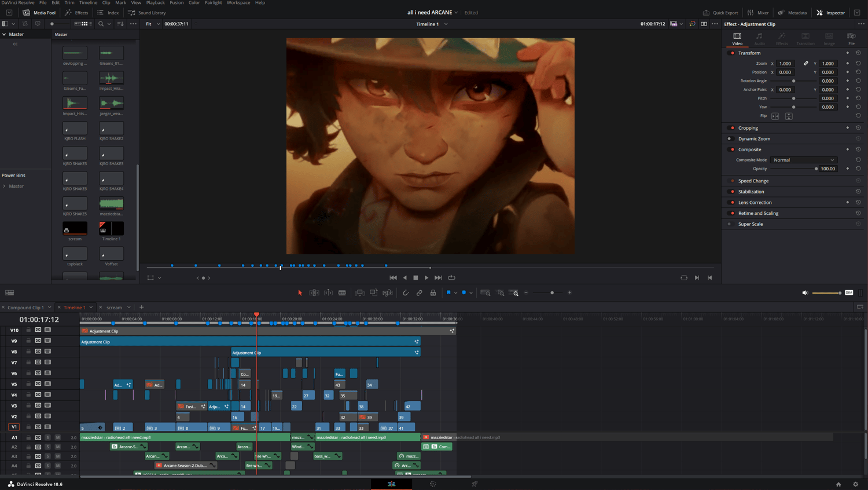The image size is (868, 490).
Task: Click the Replace Clip icon
Action: [388, 292]
